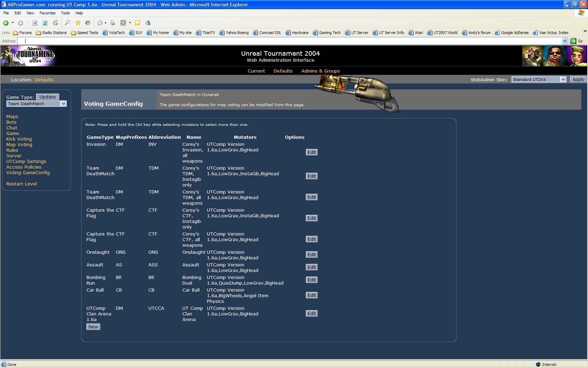The height and width of the screenshot is (368, 588).
Task: Click Edit for UTComp Clan Arena row
Action: coord(311,313)
